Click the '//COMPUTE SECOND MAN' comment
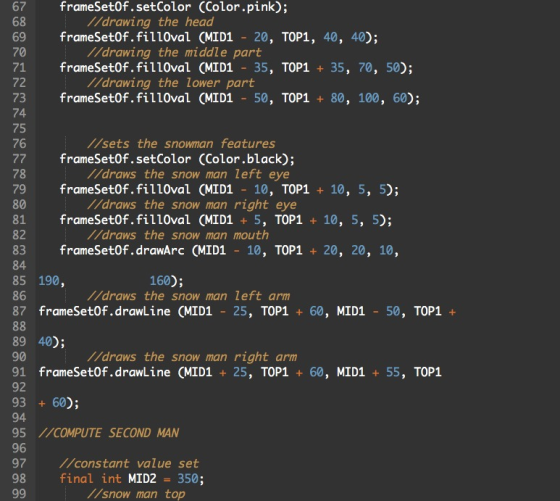This screenshot has width=560, height=501. click(109, 433)
